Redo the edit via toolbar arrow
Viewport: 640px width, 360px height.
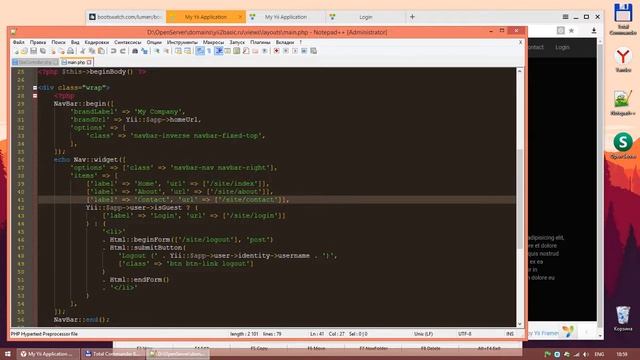(122, 51)
